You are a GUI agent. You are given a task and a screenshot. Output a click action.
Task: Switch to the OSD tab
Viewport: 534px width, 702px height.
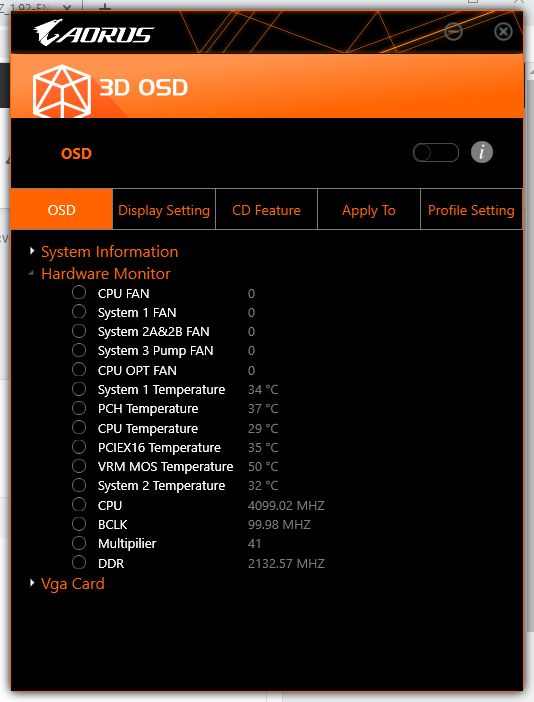point(62,210)
